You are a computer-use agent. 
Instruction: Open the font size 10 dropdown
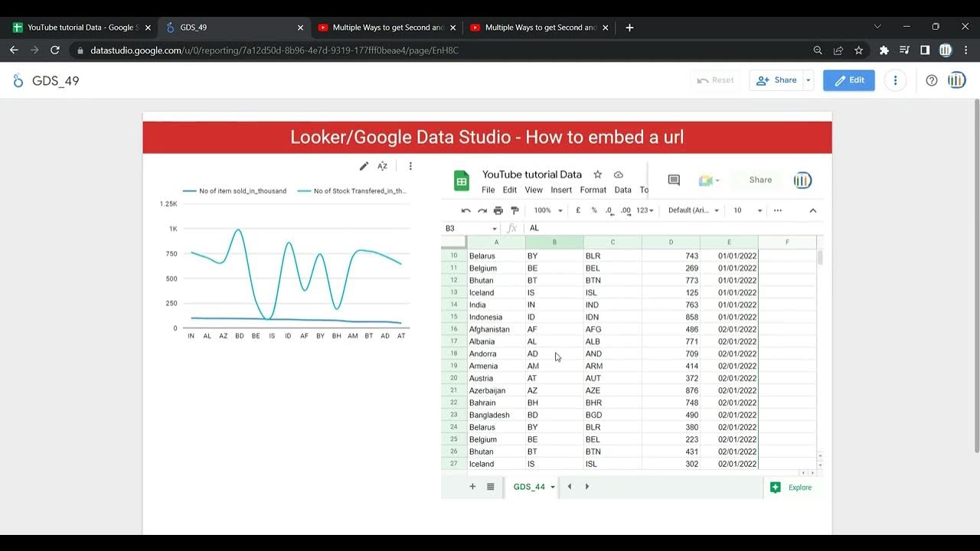point(748,210)
